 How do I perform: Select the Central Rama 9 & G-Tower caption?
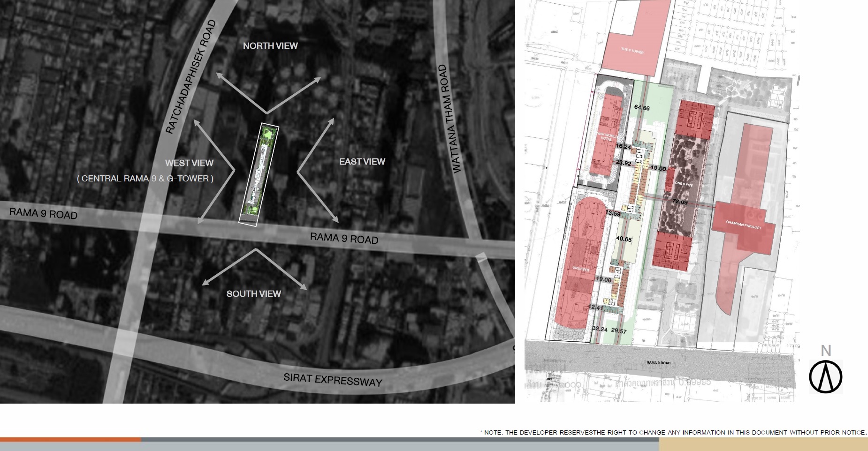[x=145, y=179]
